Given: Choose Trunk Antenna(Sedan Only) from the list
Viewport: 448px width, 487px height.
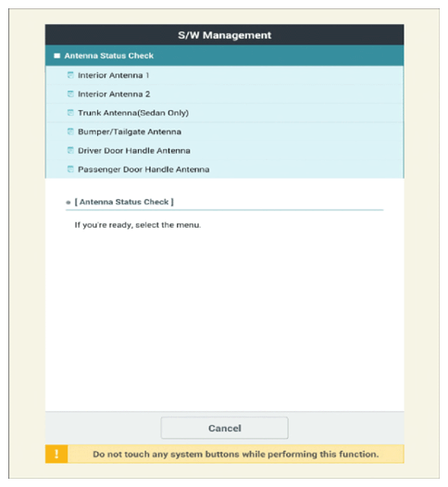Looking at the screenshot, I should (225, 113).
